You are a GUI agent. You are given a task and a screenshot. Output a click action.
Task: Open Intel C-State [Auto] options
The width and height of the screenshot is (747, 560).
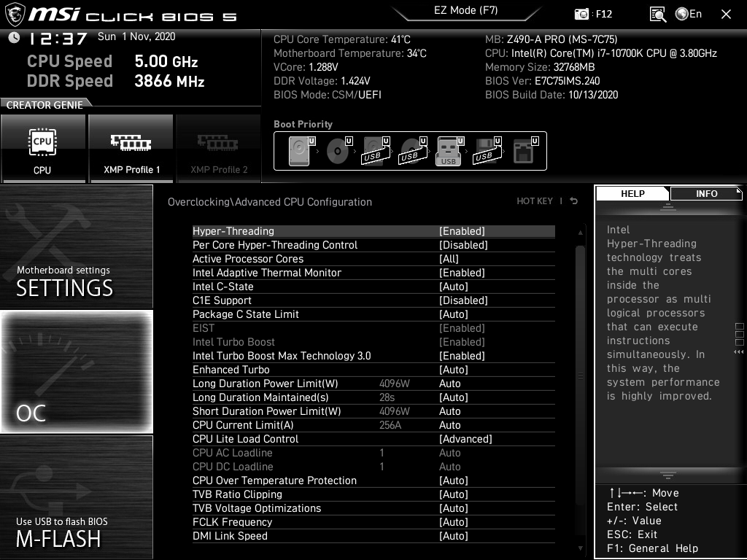[373, 286]
